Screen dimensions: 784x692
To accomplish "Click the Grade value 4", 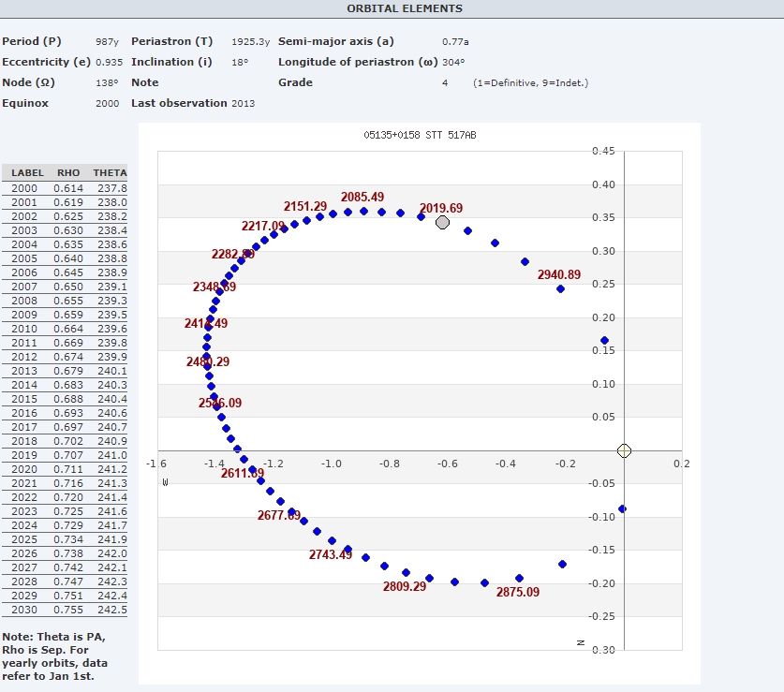I will [445, 82].
